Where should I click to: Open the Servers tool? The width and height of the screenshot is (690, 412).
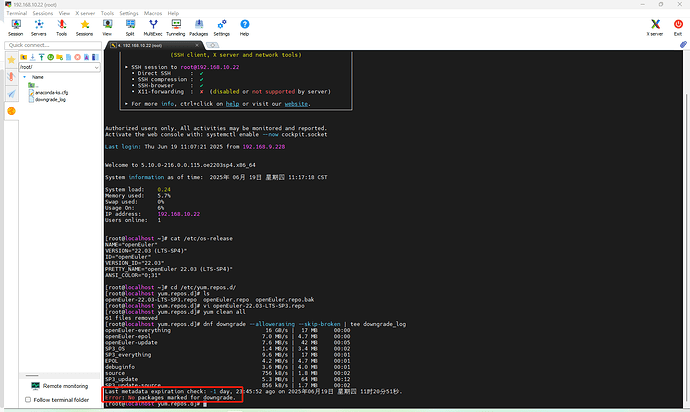tap(39, 26)
